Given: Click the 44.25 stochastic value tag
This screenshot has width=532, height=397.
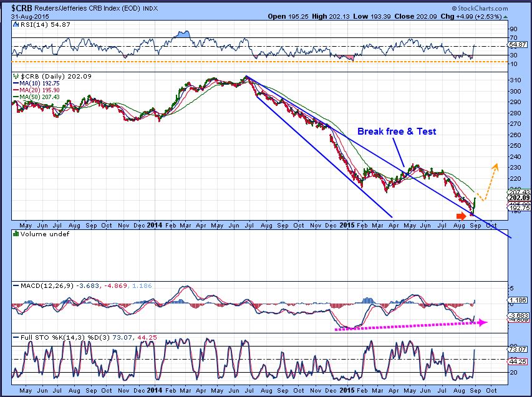Looking at the screenshot, I should click(518, 362).
